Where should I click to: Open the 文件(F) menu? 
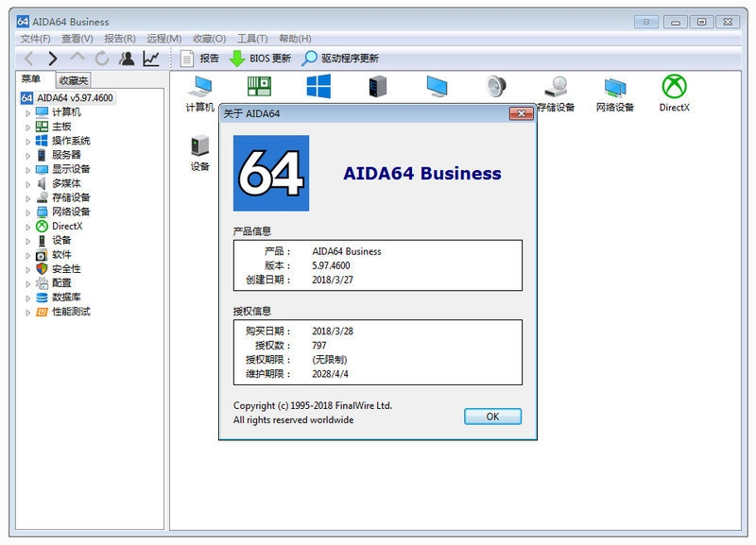click(x=35, y=39)
